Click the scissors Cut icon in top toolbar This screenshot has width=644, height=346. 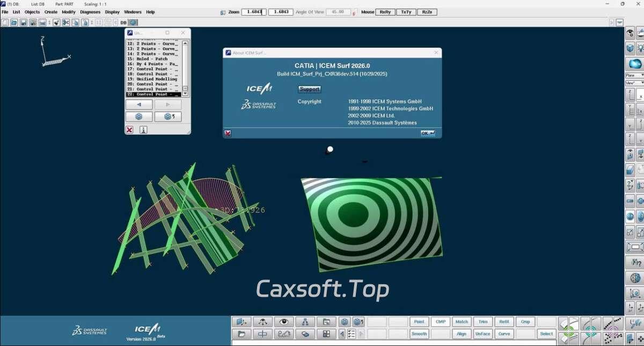coord(65,23)
